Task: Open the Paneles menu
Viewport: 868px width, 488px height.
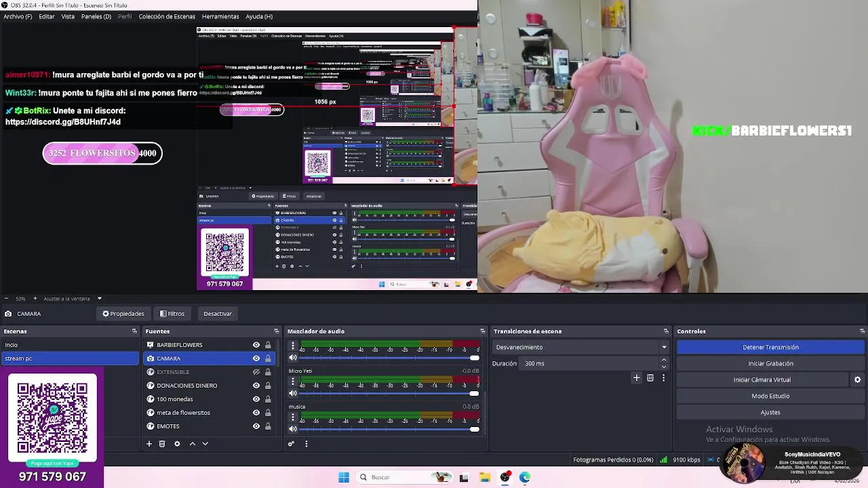Action: [x=96, y=16]
